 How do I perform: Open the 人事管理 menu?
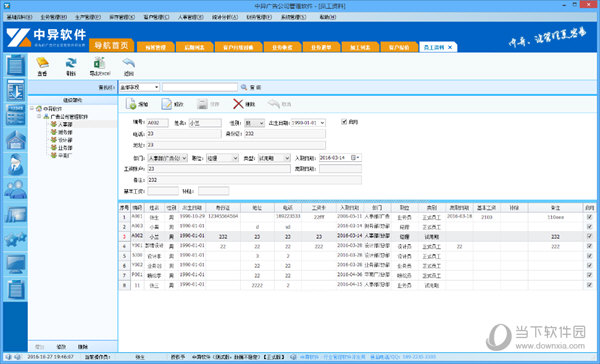pyautogui.click(x=190, y=17)
